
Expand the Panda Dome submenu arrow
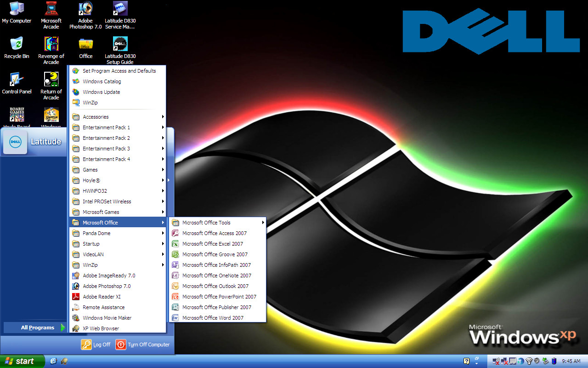(163, 233)
